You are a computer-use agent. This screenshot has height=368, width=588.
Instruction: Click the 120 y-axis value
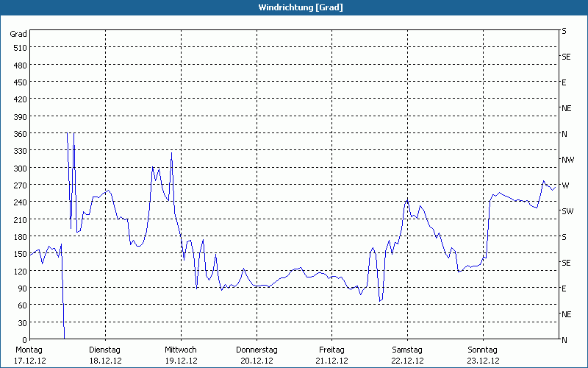coord(21,271)
